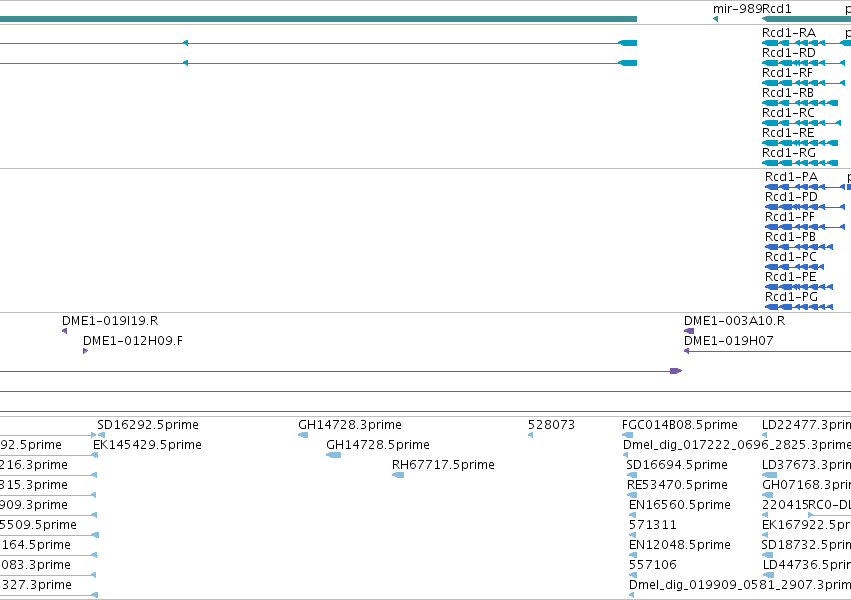Screen dimensions: 851x600
Task: Click the "LD22477.3prime" label
Action: coord(806,425)
